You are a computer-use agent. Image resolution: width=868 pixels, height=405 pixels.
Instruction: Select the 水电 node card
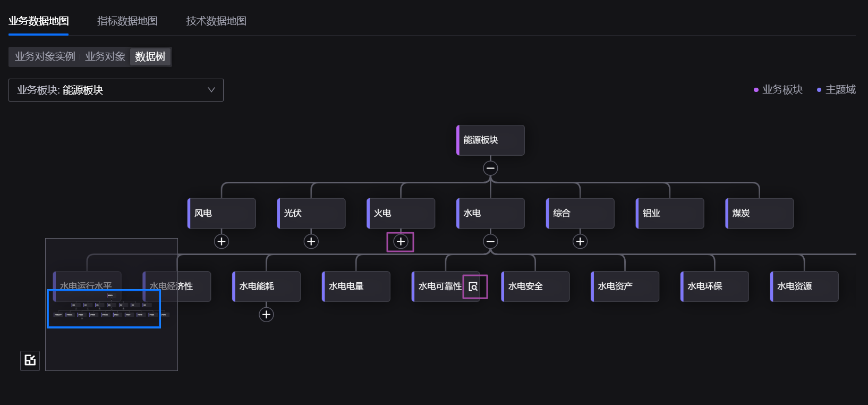click(x=490, y=213)
